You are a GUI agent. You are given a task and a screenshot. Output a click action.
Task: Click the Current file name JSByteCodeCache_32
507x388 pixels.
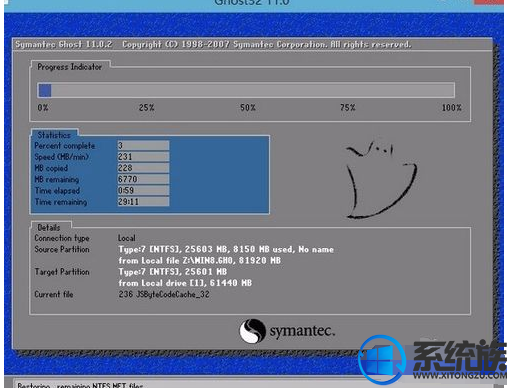(x=173, y=294)
